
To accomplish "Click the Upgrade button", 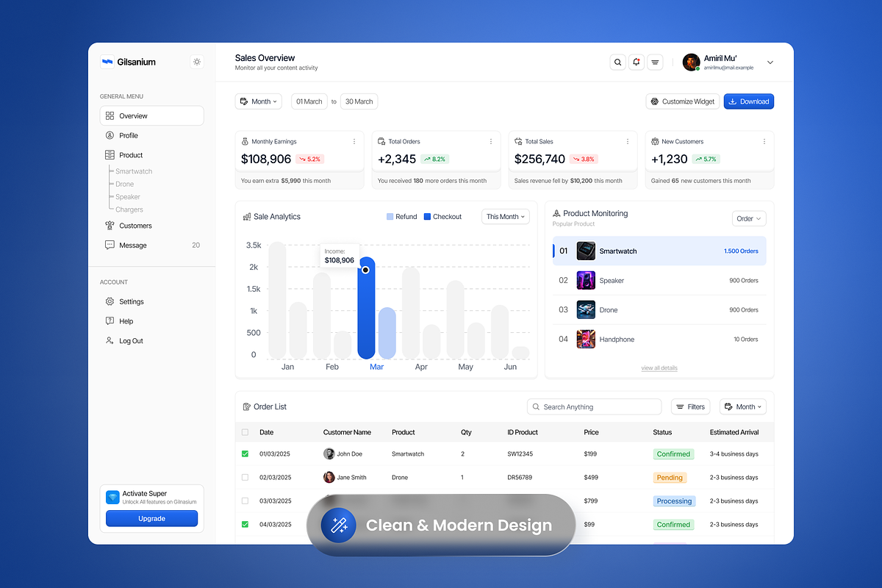I will [152, 518].
